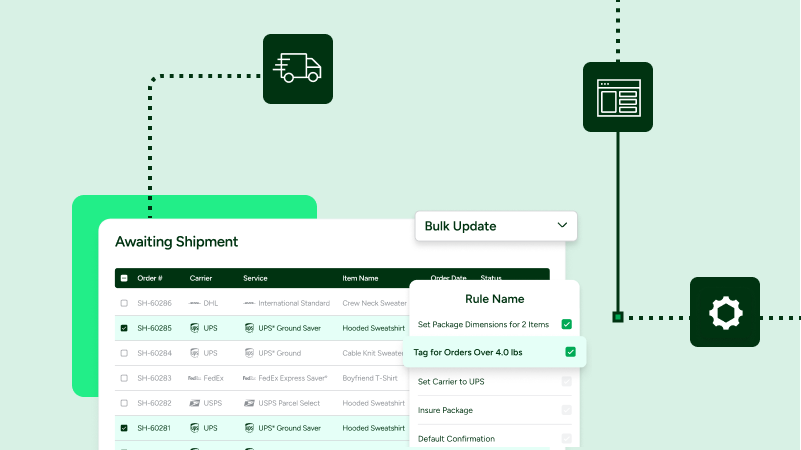Click the Bulk Update chevron arrow

click(x=562, y=226)
